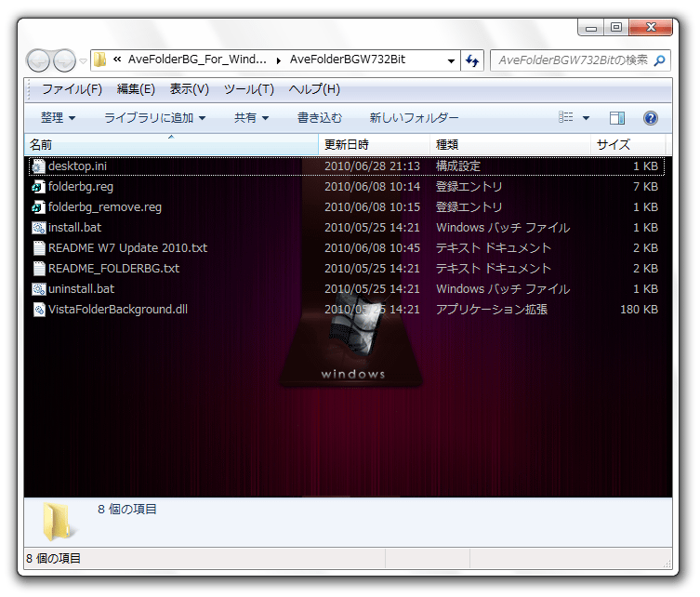Open the ファイル(F) menu
Viewport: 700px width, 597px height.
(x=72, y=89)
